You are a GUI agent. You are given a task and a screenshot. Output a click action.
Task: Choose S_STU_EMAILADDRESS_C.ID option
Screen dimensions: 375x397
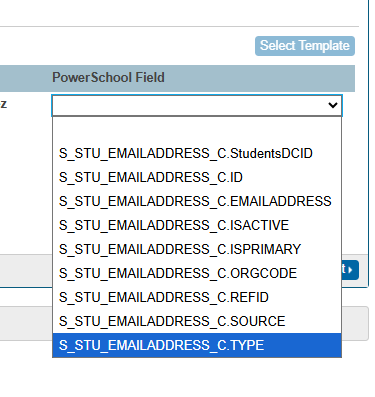197,177
